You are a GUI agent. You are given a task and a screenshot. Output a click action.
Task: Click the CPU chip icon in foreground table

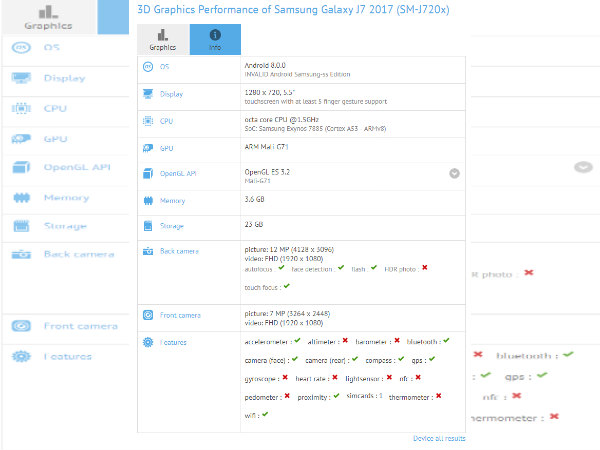click(148, 121)
